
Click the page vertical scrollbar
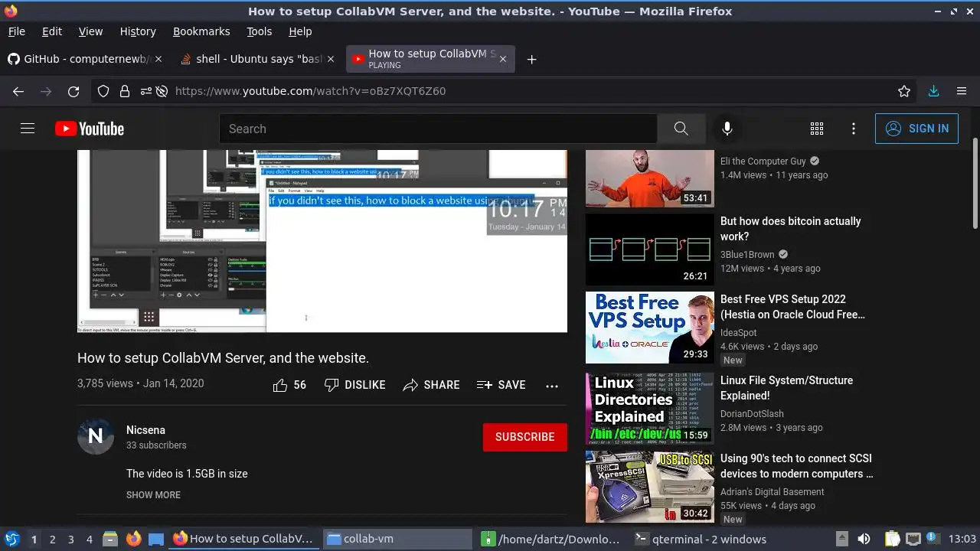tap(975, 184)
